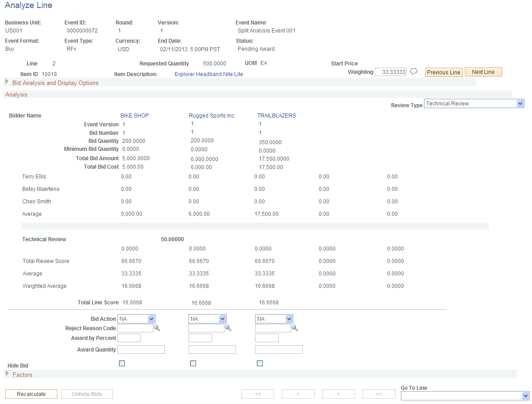Jump to first page using double-left arrow

(x=258, y=394)
